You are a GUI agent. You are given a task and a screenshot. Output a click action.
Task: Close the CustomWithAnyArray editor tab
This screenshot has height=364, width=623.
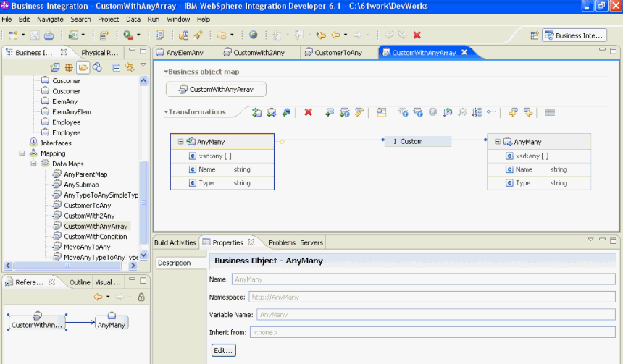[x=464, y=52]
